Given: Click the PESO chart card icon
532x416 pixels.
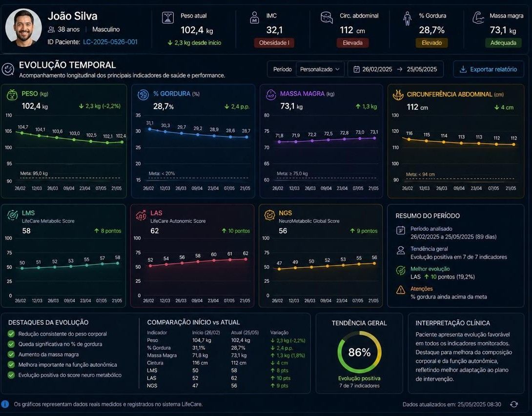Looking at the screenshot, I should (x=12, y=95).
